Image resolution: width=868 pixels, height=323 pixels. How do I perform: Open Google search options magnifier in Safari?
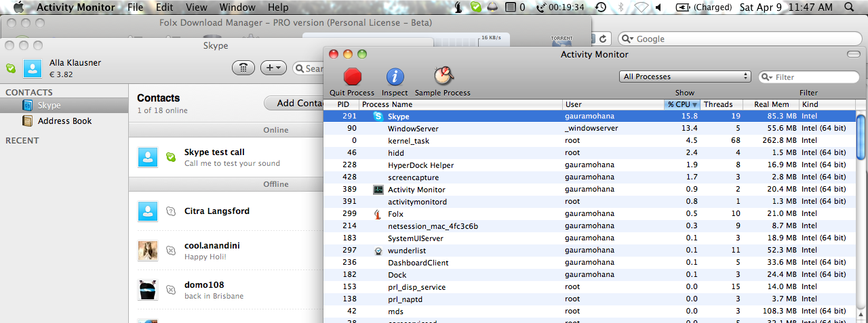628,39
